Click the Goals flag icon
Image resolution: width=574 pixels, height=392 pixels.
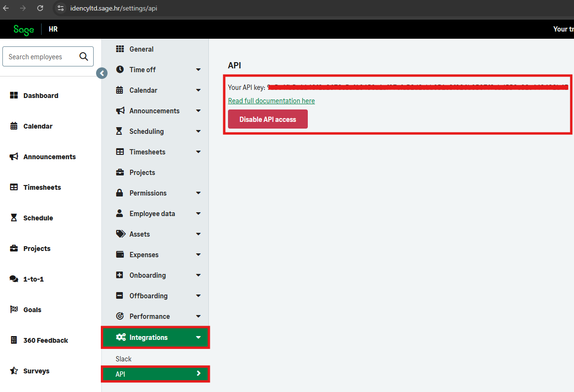(14, 310)
